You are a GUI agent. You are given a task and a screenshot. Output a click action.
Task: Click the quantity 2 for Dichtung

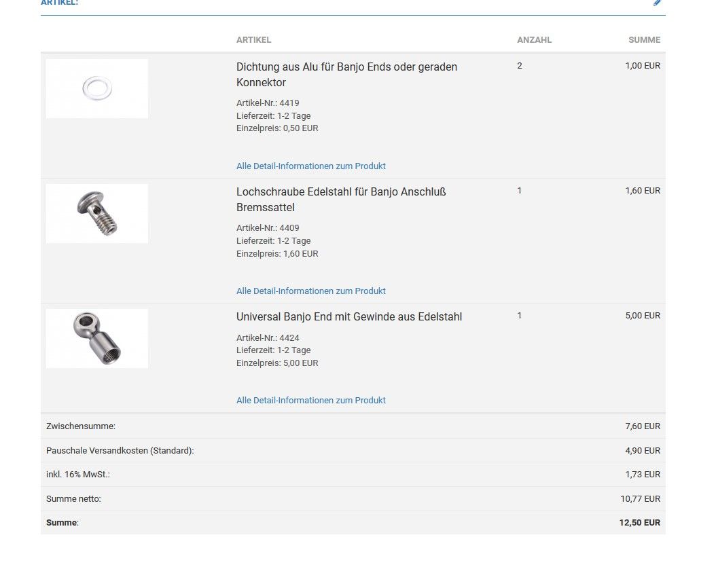520,66
